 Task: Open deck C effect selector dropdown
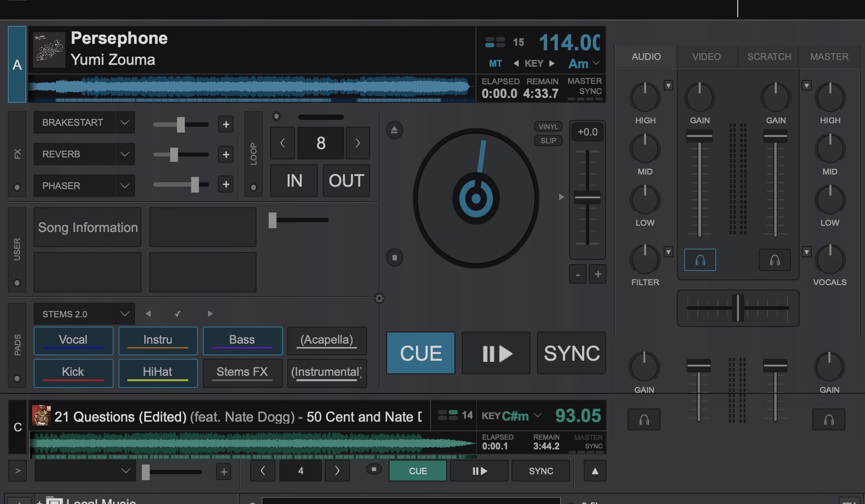pyautogui.click(x=125, y=471)
